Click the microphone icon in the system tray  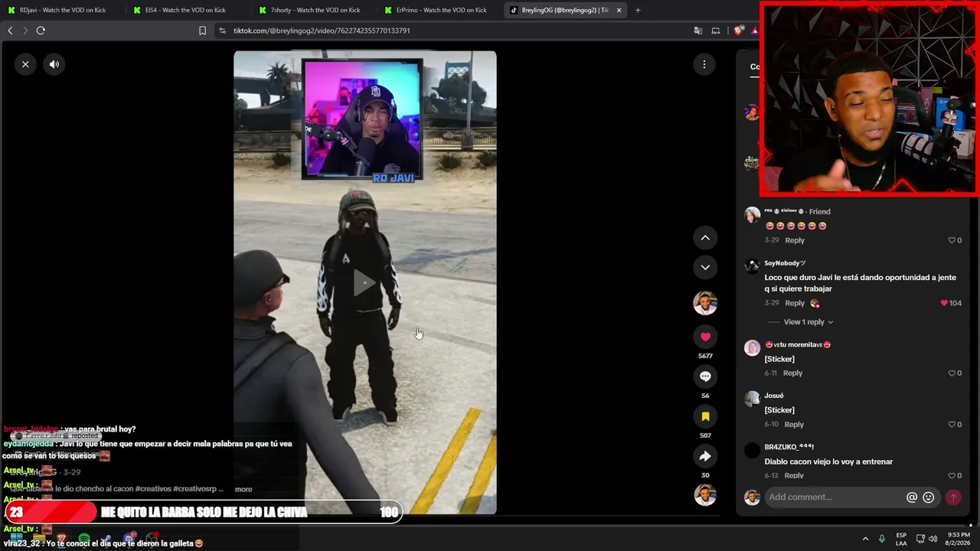click(882, 539)
